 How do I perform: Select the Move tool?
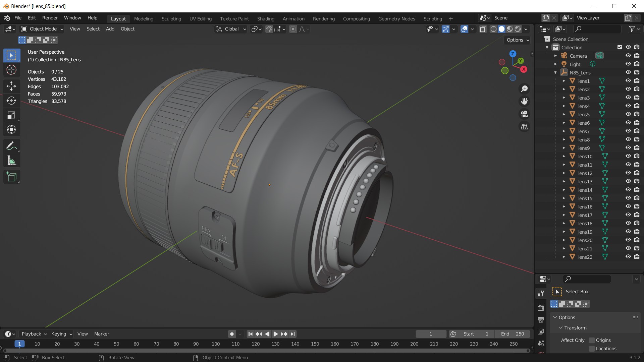(11, 86)
